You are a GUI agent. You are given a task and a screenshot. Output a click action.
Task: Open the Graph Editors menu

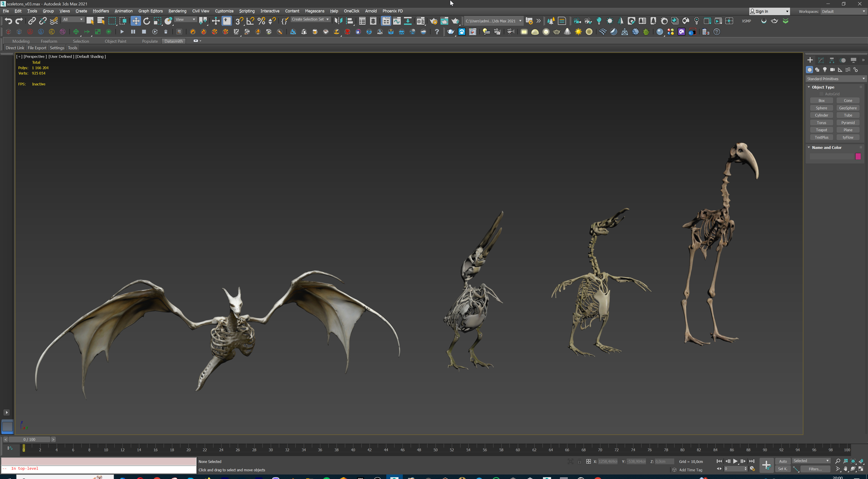(x=150, y=11)
